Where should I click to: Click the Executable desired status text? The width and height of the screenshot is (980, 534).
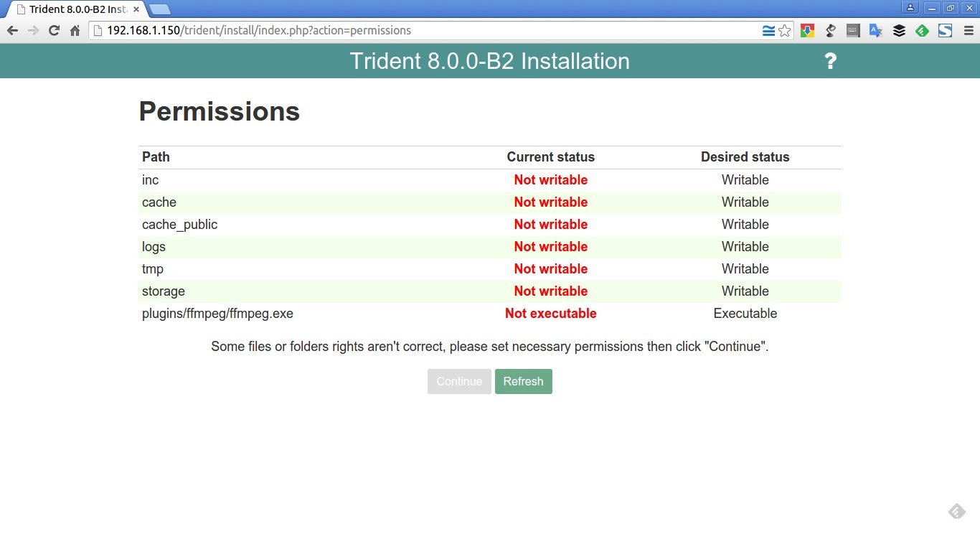[x=745, y=313]
